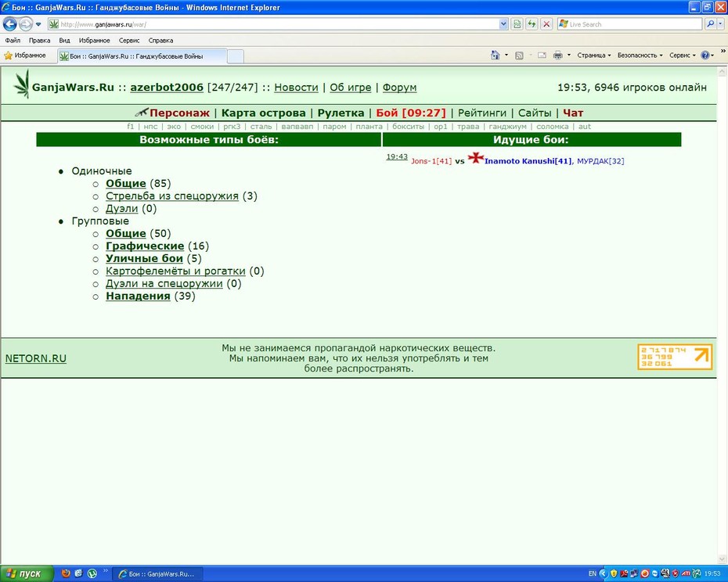This screenshot has height=582, width=728.
Task: Open a new blank tab
Action: [236, 56]
